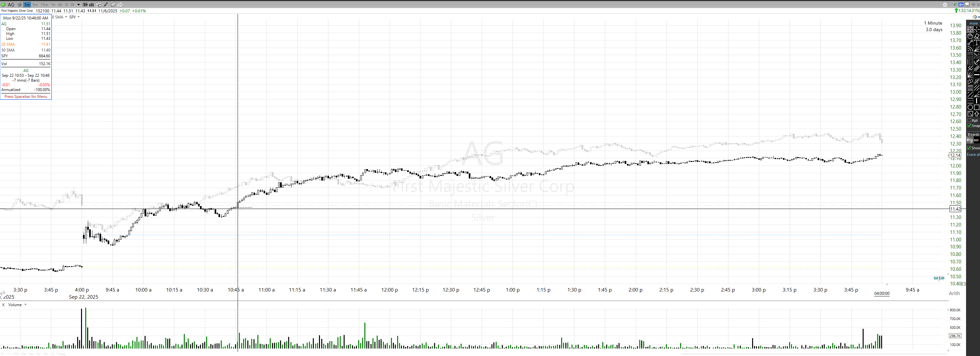Image resolution: width=980 pixels, height=356 pixels.
Task: Expand the SPY indicator dropdown
Action: point(78,17)
